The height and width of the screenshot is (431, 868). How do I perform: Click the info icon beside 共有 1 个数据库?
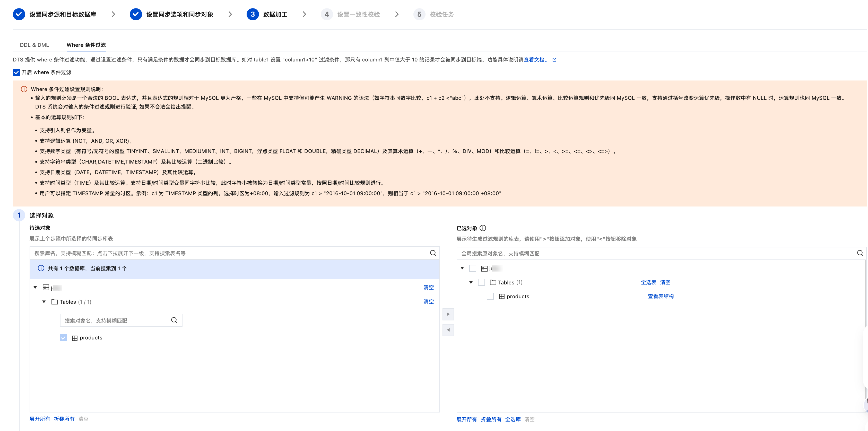coord(41,268)
